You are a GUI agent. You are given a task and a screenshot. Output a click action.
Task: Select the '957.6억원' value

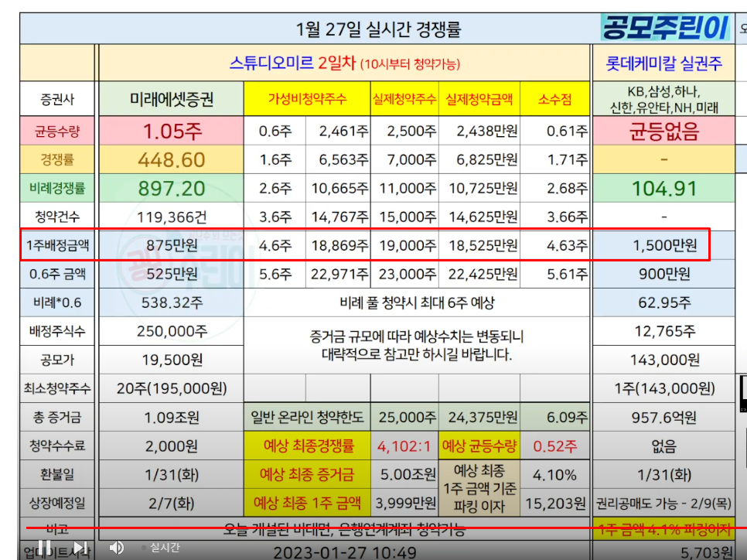tap(664, 418)
